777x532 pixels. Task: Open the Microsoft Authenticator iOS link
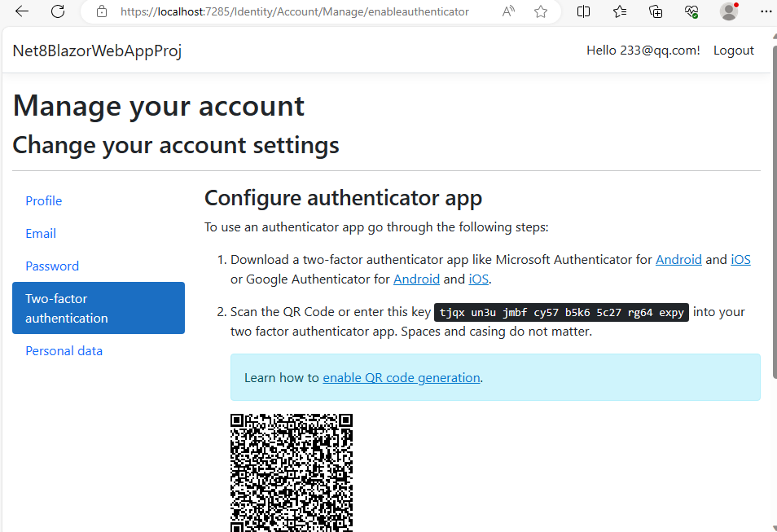pos(740,260)
